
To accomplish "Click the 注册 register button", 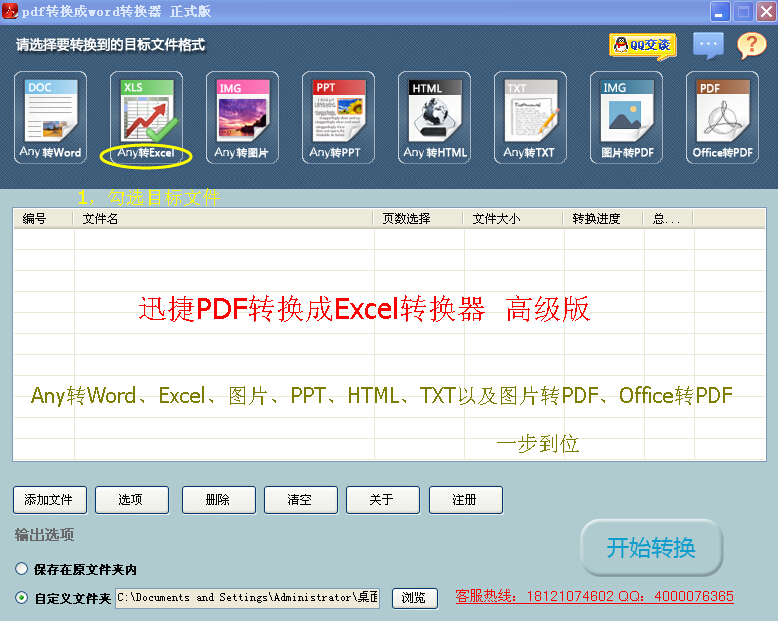I will (x=465, y=499).
